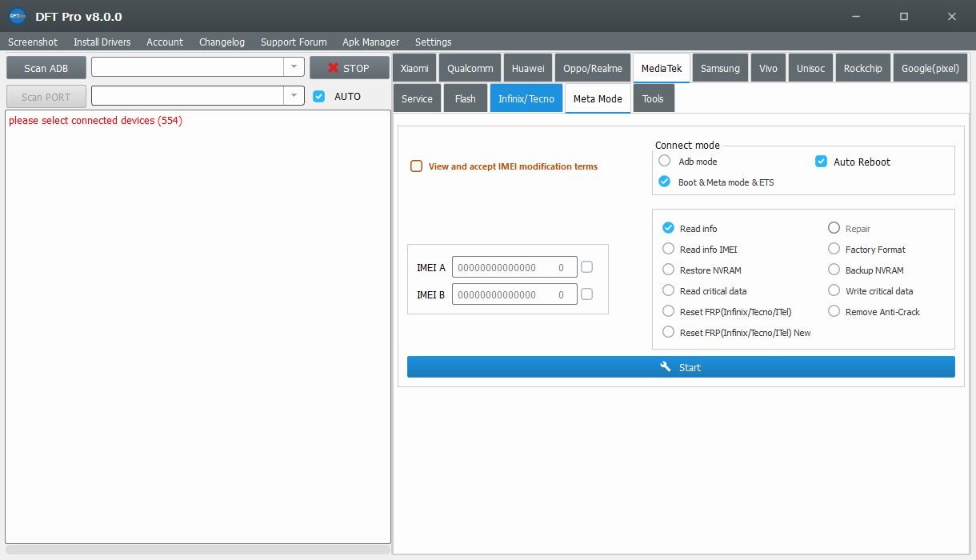Switch to the Unisoc tab

point(810,68)
